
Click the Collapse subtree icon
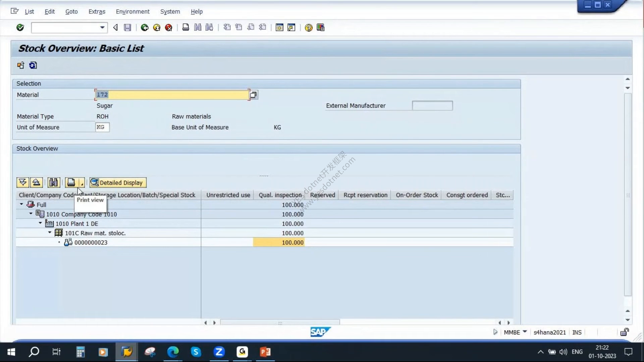point(36,182)
